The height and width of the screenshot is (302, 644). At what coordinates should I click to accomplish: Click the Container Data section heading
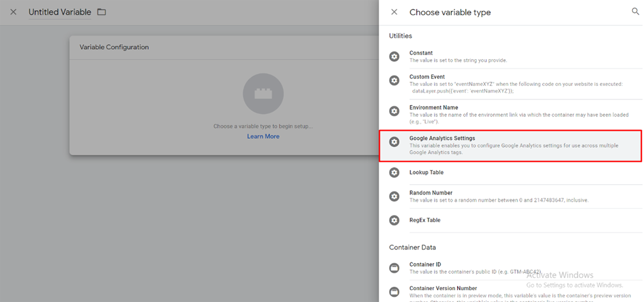412,248
